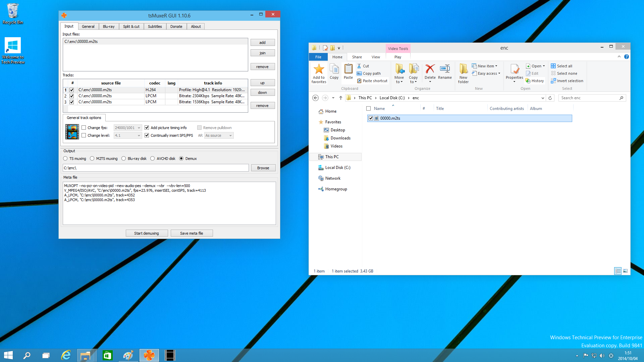Select Blu-ray disk output option

[124, 159]
